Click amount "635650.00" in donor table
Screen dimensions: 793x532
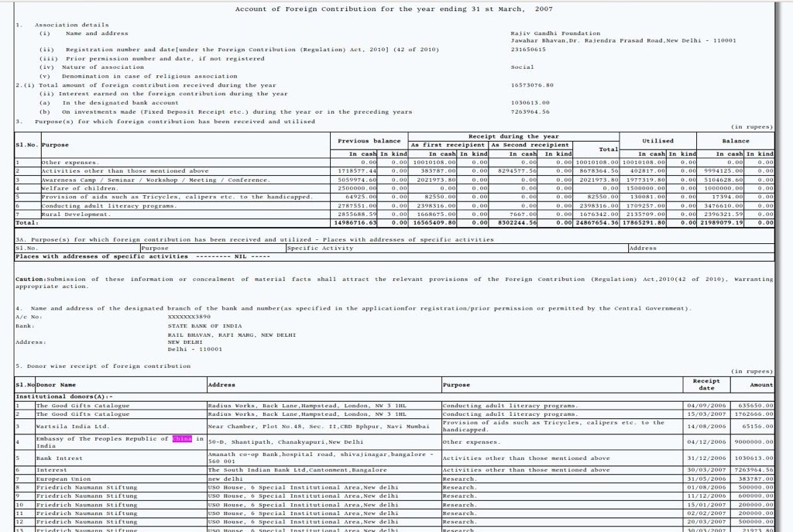tap(754, 406)
